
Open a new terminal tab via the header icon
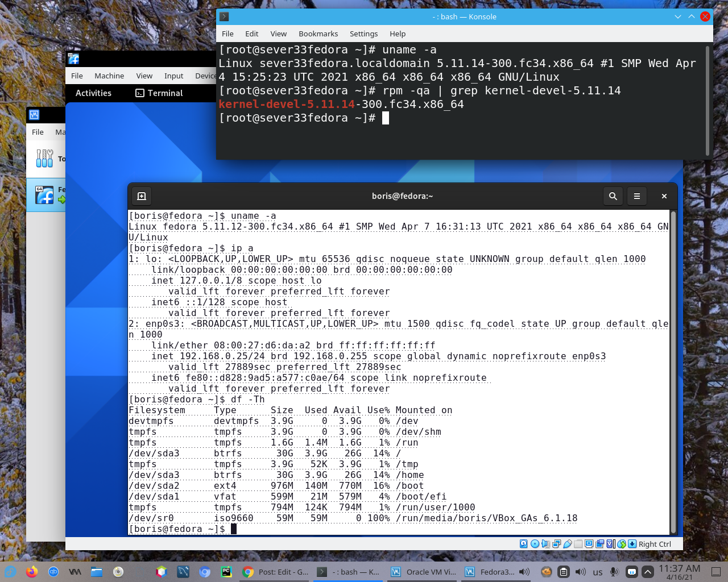coord(141,196)
